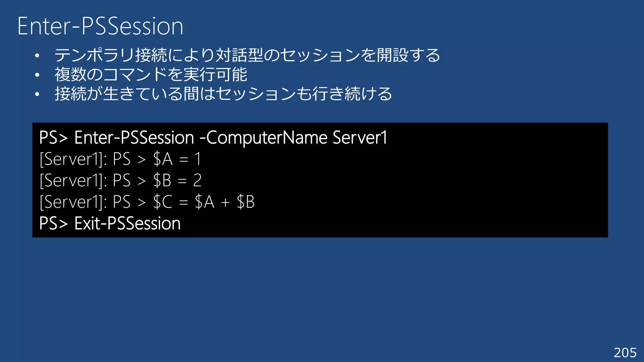Click the $B = 2 assignment

[x=177, y=180]
